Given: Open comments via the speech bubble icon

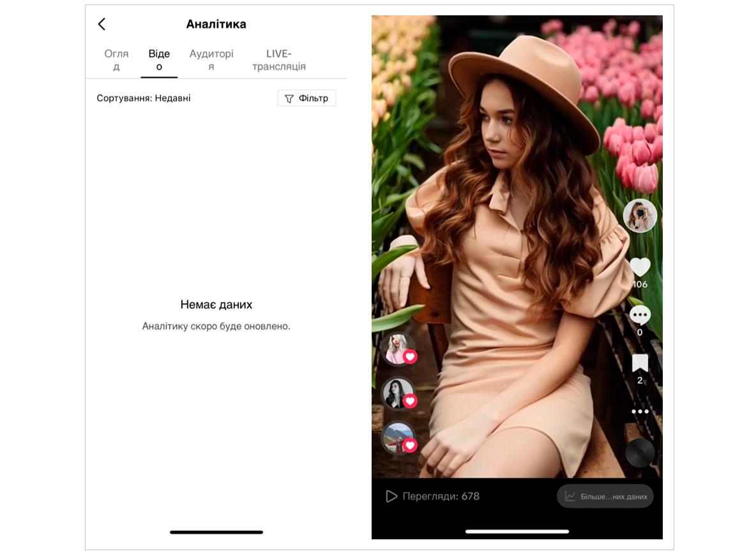Looking at the screenshot, I should (x=640, y=315).
